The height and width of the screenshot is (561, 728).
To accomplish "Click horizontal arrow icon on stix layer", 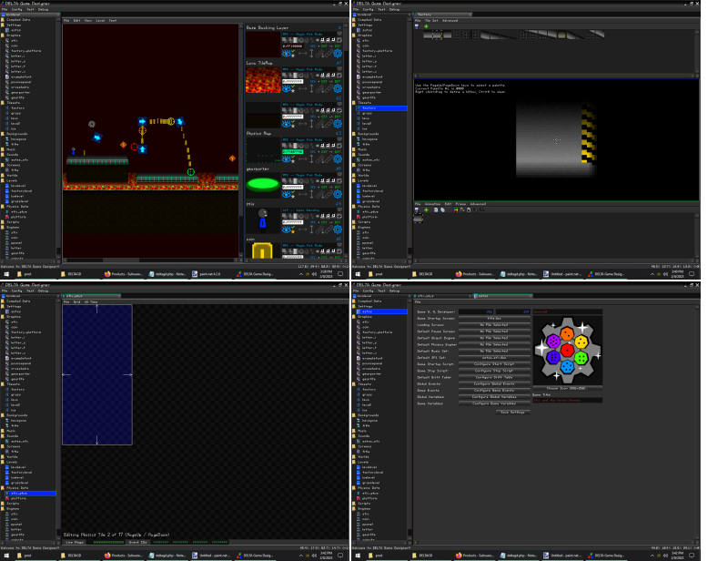I will pos(303,229).
